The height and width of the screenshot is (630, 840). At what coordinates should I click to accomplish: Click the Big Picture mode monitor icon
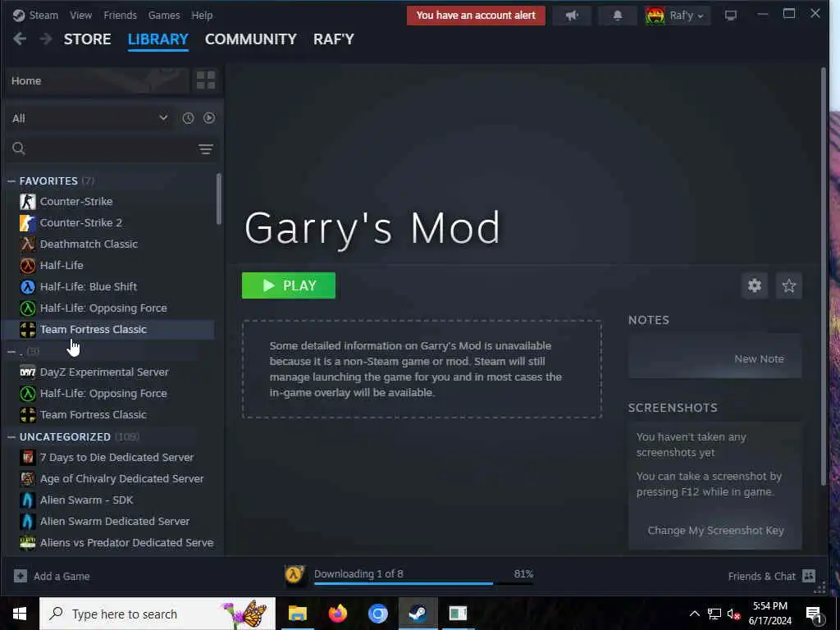pos(731,16)
